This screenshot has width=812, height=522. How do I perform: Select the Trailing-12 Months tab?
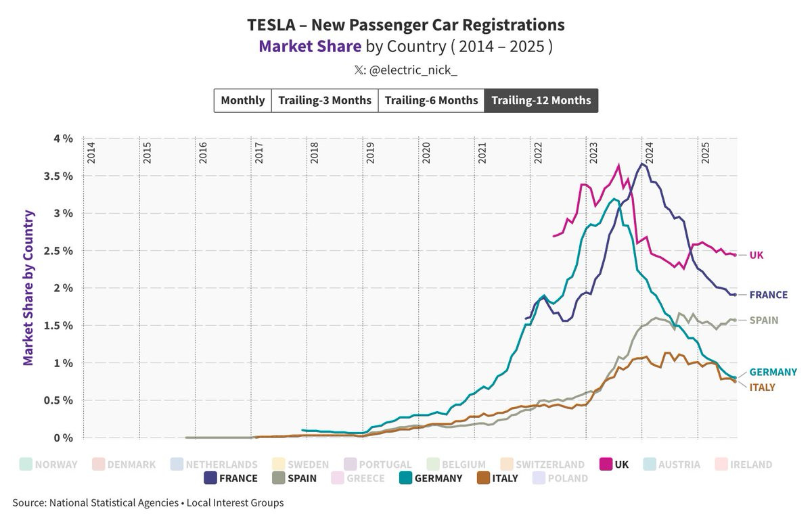(541, 101)
